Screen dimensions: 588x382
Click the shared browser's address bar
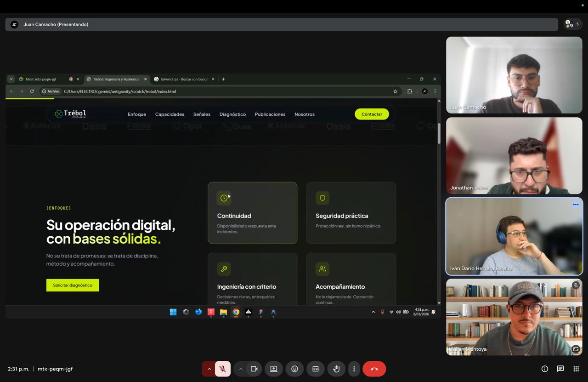pos(220,91)
